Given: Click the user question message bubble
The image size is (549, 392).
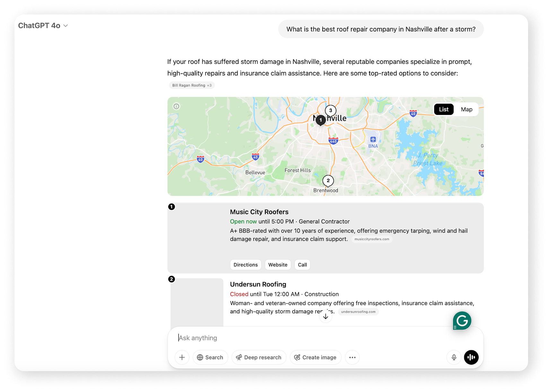Looking at the screenshot, I should [x=381, y=29].
